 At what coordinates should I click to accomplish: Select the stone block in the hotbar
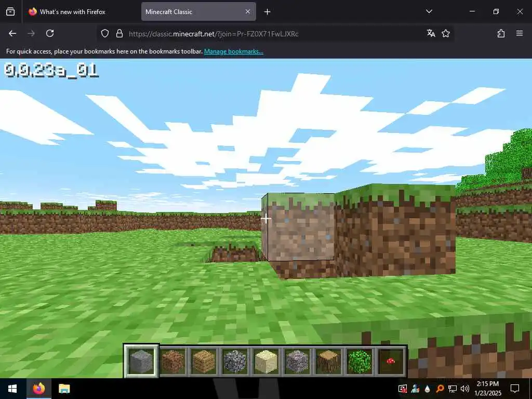141,362
